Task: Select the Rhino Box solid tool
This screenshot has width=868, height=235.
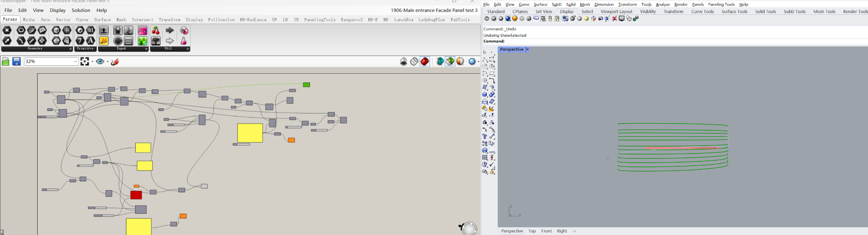Action: [485, 94]
